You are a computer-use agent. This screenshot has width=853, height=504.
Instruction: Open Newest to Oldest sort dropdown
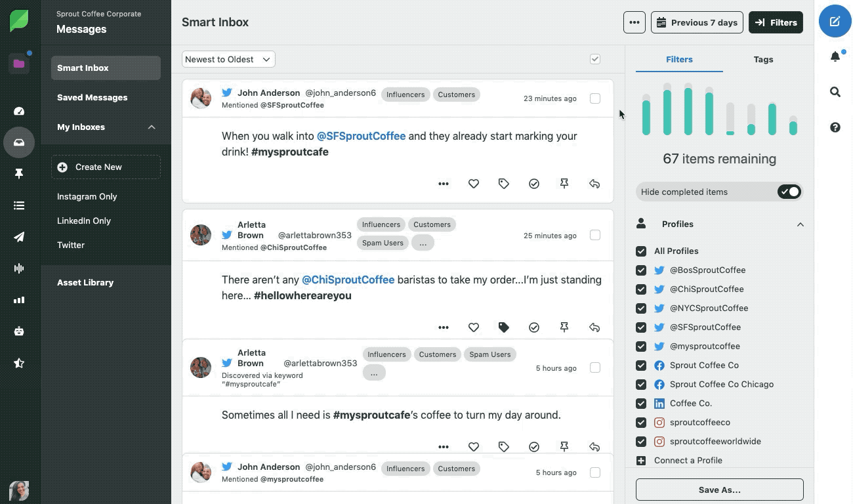pos(228,59)
